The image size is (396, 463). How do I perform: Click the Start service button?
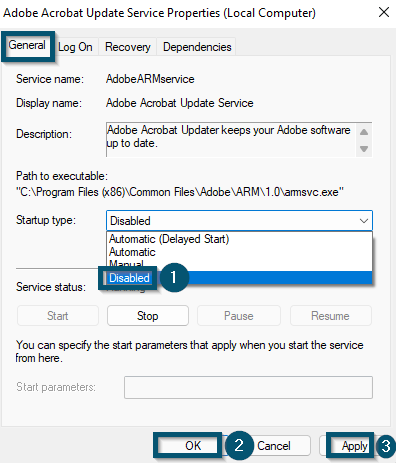(x=58, y=316)
